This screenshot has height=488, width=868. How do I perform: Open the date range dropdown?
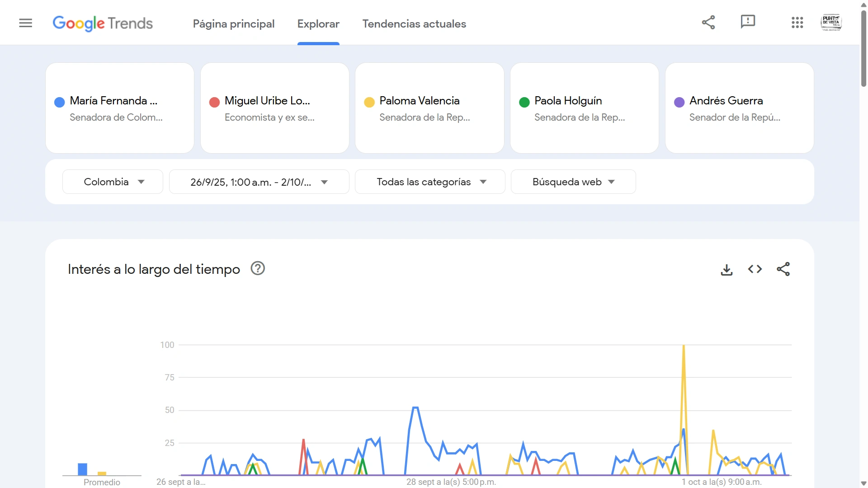259,182
